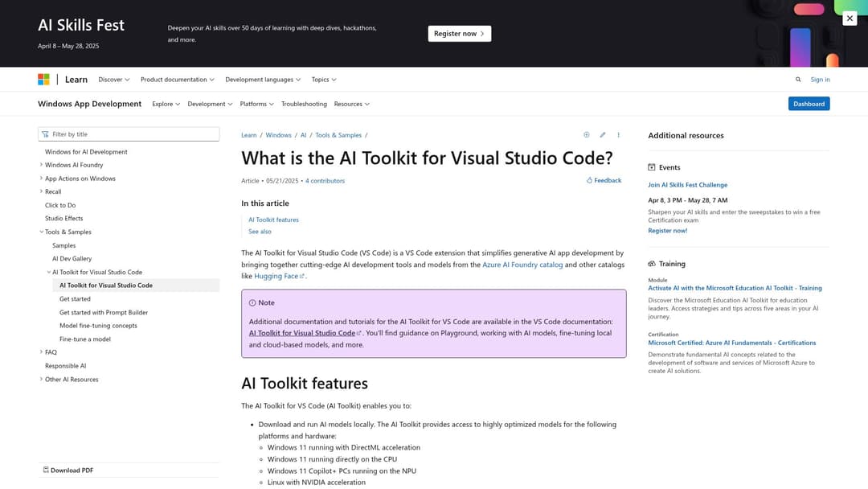The height and width of the screenshot is (489, 868).
Task: Click the filter icon in the title filter box
Action: 45,134
